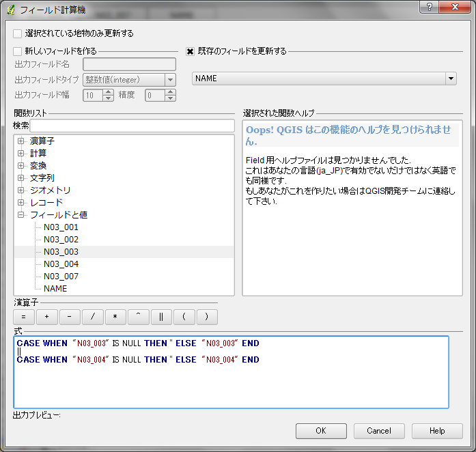
Task: Click OK to run the calculation
Action: point(320,431)
